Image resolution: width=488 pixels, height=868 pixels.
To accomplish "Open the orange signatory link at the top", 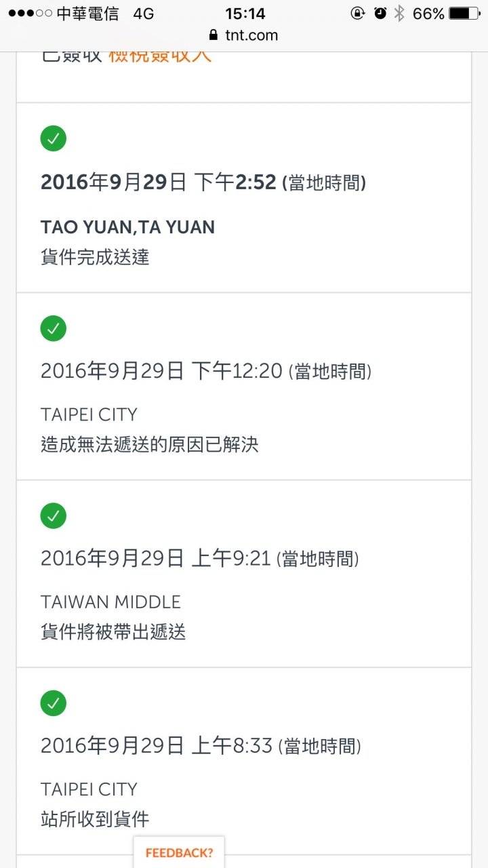I will point(160,55).
